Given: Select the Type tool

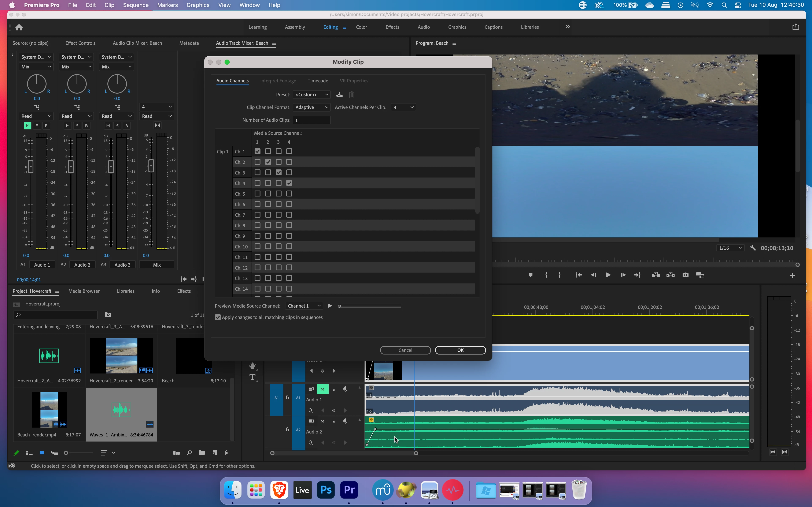Looking at the screenshot, I should (253, 378).
